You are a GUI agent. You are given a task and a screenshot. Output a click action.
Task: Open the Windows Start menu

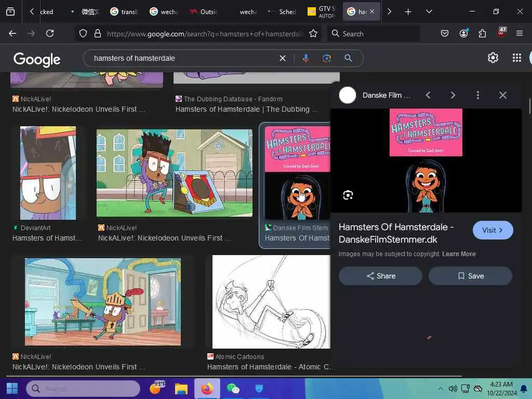(x=12, y=389)
